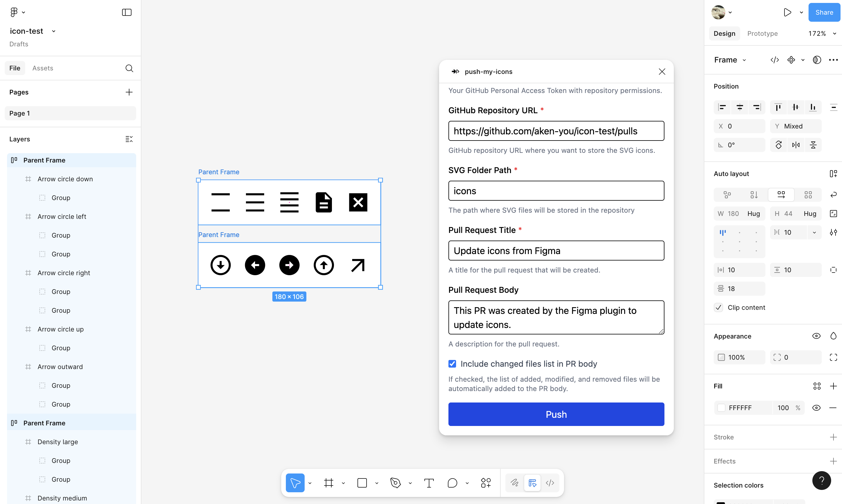This screenshot has width=842, height=504.
Task: Switch to the Assets tab
Action: (x=43, y=68)
